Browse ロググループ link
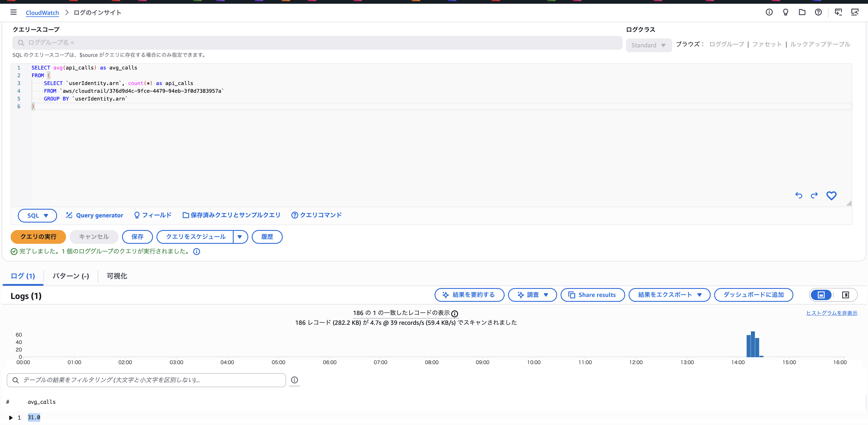 (x=726, y=44)
